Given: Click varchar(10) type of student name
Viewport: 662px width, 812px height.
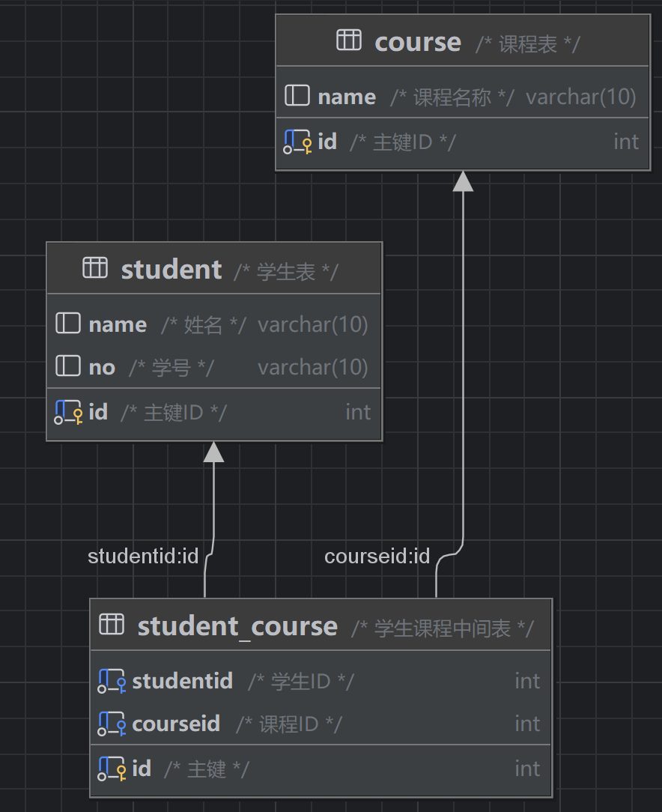Looking at the screenshot, I should click(313, 324).
